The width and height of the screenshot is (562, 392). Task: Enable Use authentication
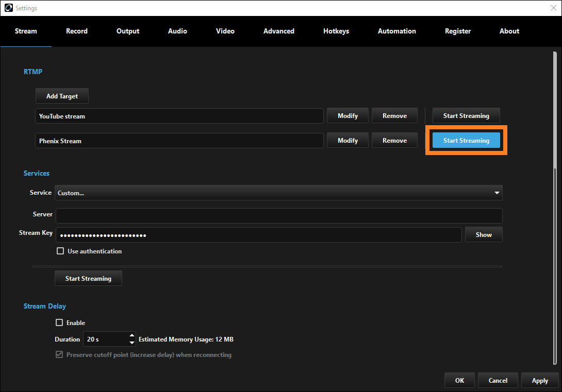[60, 251]
